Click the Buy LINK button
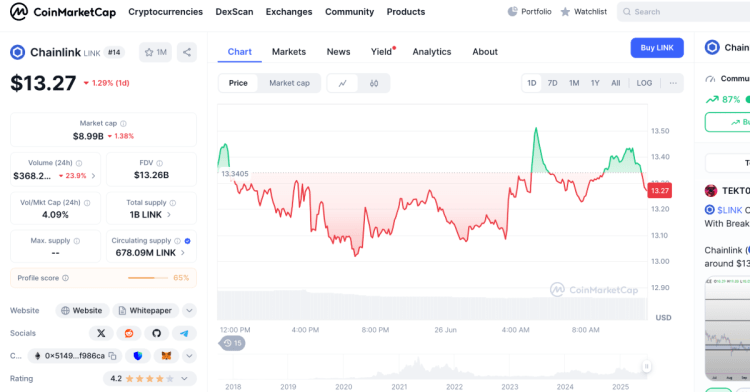This screenshot has height=392, width=750. click(657, 48)
